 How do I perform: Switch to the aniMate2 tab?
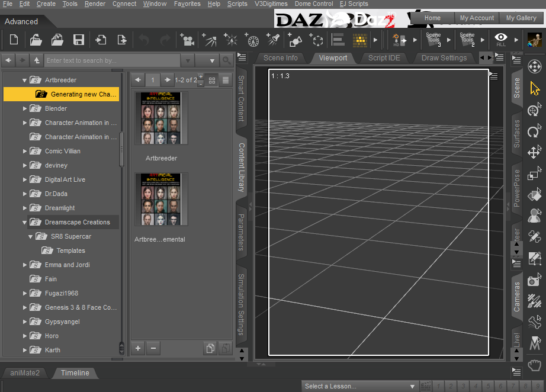pyautogui.click(x=25, y=373)
